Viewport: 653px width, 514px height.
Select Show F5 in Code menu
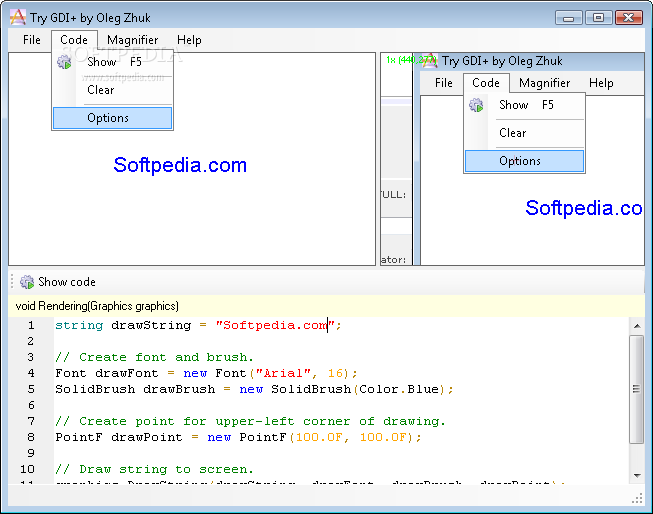click(112, 62)
